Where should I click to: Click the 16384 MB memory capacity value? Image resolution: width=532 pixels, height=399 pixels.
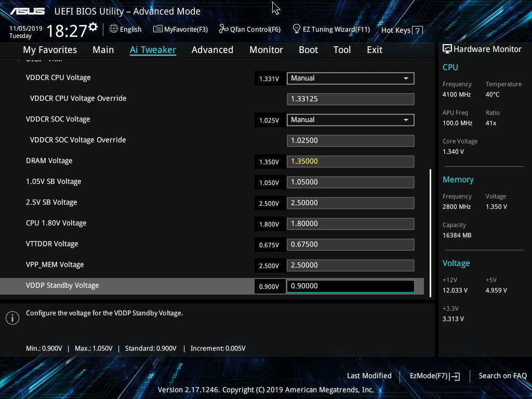point(457,235)
